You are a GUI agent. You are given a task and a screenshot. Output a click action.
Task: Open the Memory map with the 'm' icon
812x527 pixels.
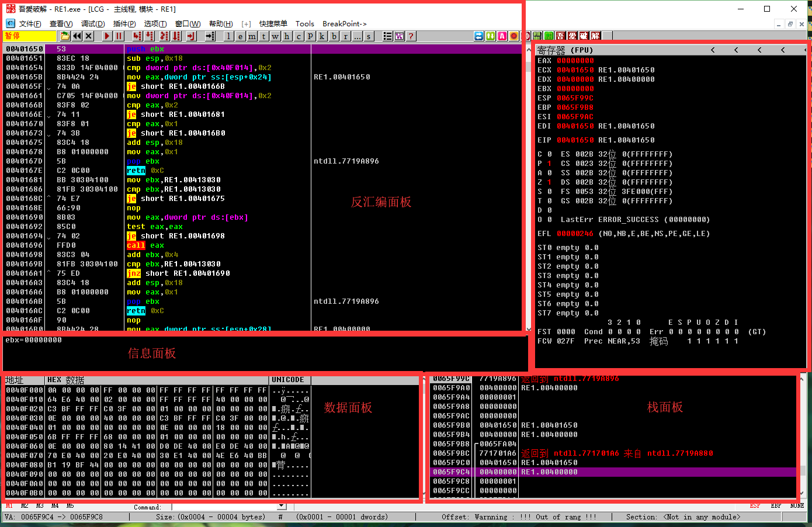(x=252, y=36)
